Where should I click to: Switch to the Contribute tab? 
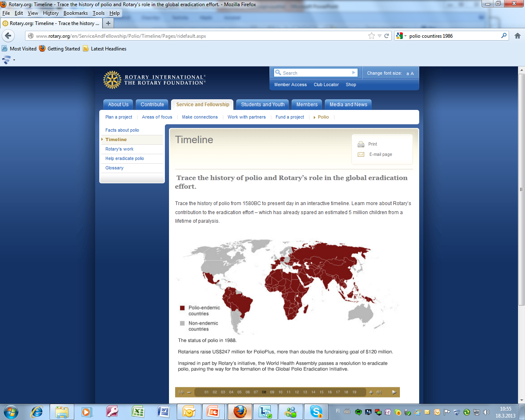point(152,105)
